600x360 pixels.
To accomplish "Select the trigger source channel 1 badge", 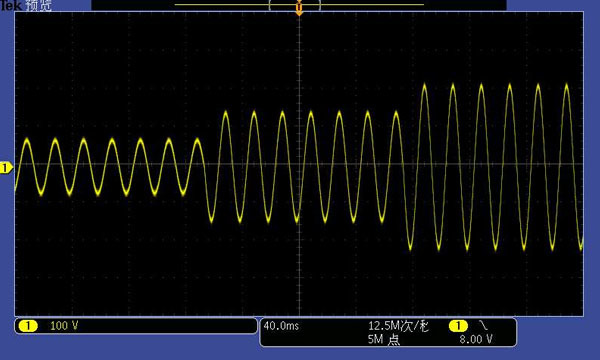I will click(458, 326).
